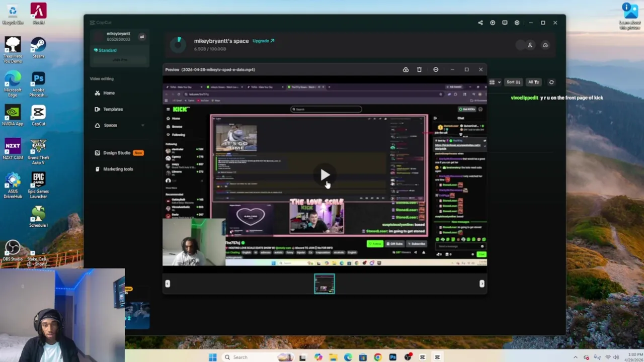
Task: Click the taskbar Search box
Action: point(258,357)
